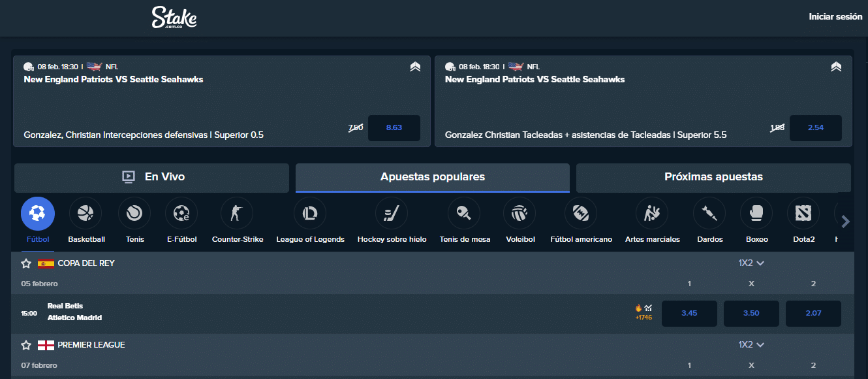Click Iniciar sesión

[x=836, y=16]
